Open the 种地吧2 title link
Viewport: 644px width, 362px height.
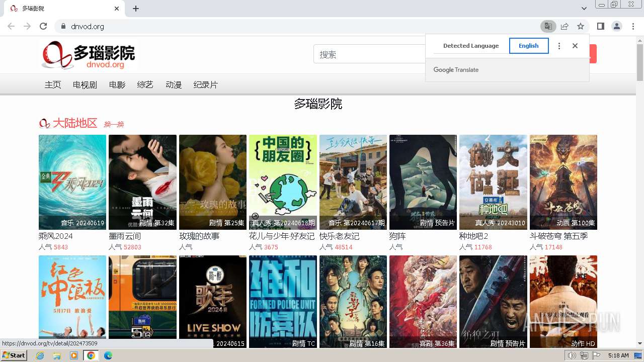tap(474, 236)
